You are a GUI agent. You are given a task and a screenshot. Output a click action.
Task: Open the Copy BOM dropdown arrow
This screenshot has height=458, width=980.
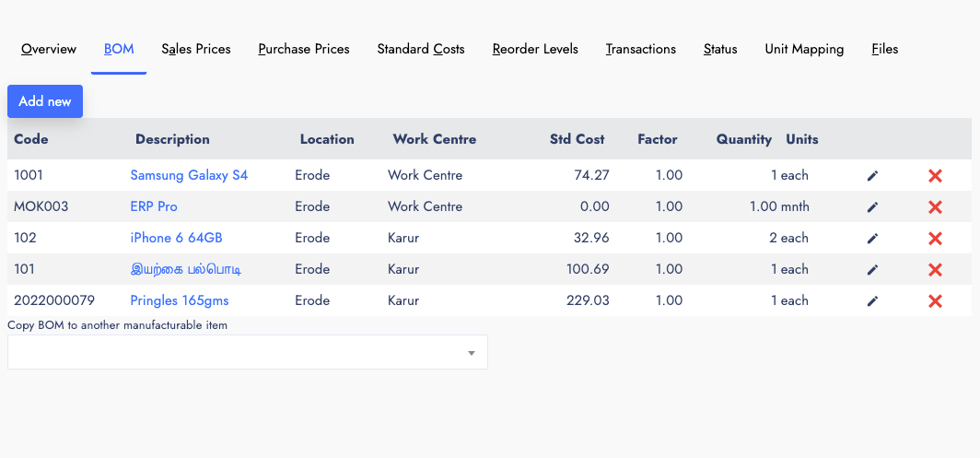click(x=472, y=354)
